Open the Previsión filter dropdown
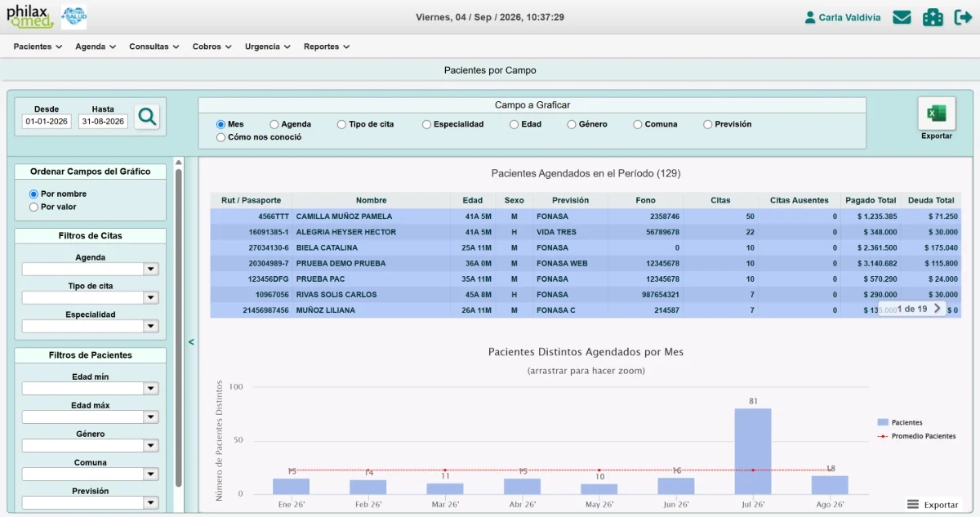This screenshot has height=517, width=980. [90, 502]
